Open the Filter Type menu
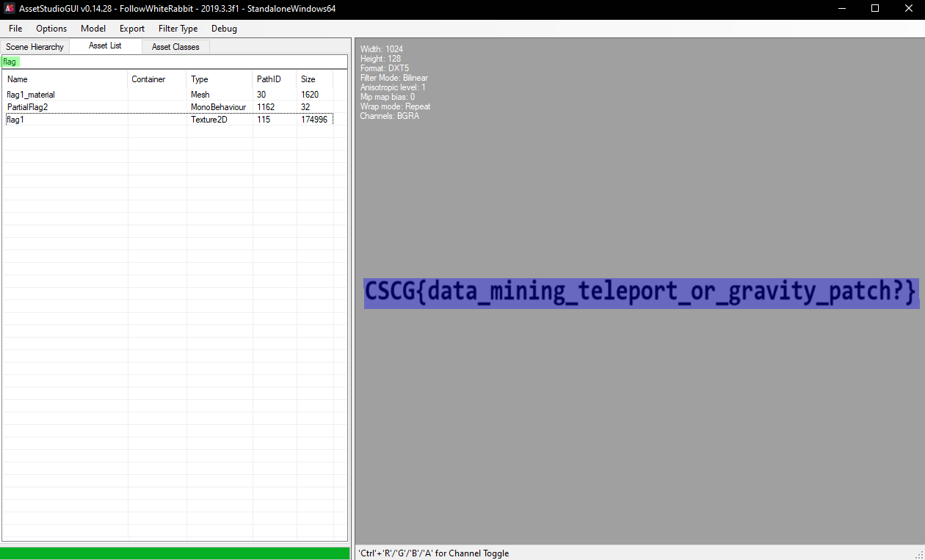 tap(178, 29)
